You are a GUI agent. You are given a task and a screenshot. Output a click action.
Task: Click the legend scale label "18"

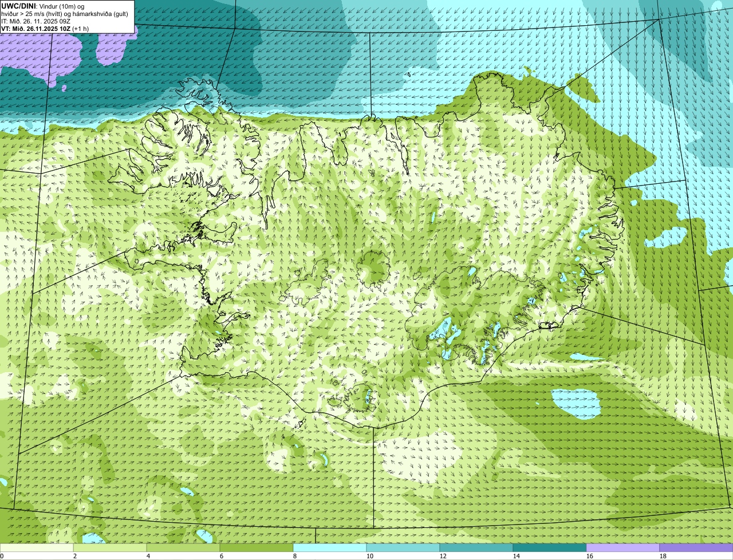pyautogui.click(x=663, y=556)
